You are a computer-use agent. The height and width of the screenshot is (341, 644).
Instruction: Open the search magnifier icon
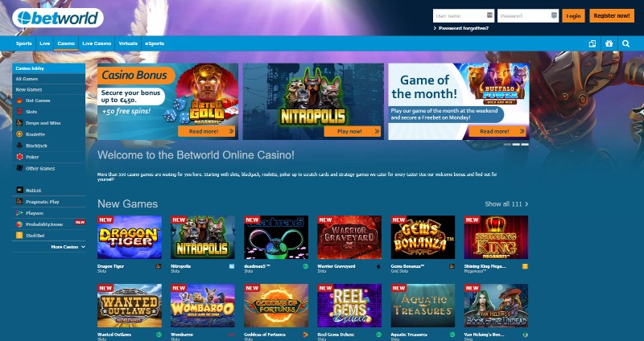point(625,43)
